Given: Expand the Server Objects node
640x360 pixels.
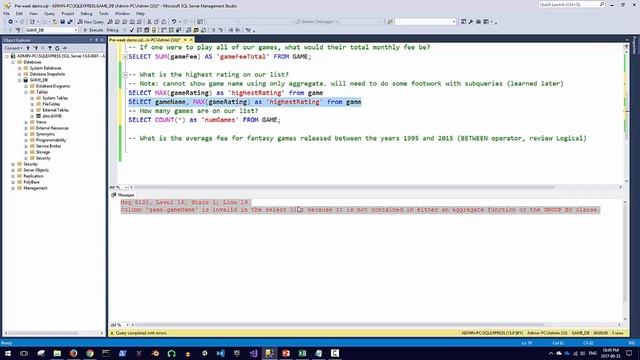Looking at the screenshot, I should pos(13,170).
